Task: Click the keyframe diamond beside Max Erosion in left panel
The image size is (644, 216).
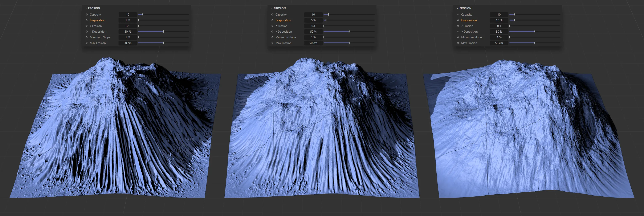Action: pyautogui.click(x=86, y=43)
